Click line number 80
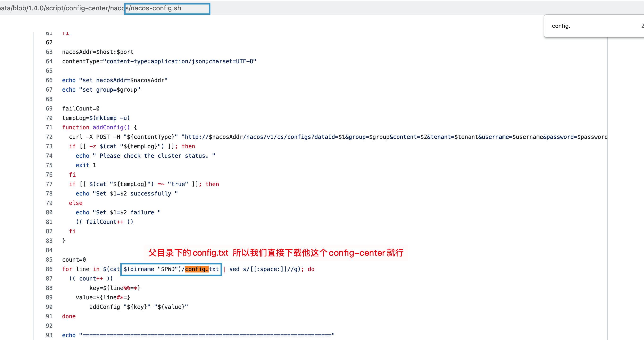Image resolution: width=644 pixels, height=340 pixels. pos(49,212)
